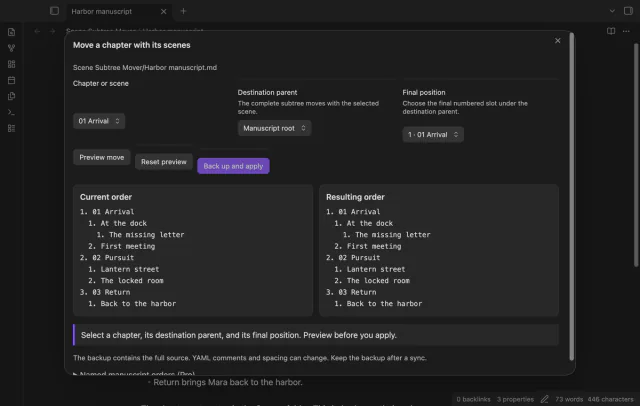Click the 446 characters status item
This screenshot has height=406, width=640.
tap(610, 399)
